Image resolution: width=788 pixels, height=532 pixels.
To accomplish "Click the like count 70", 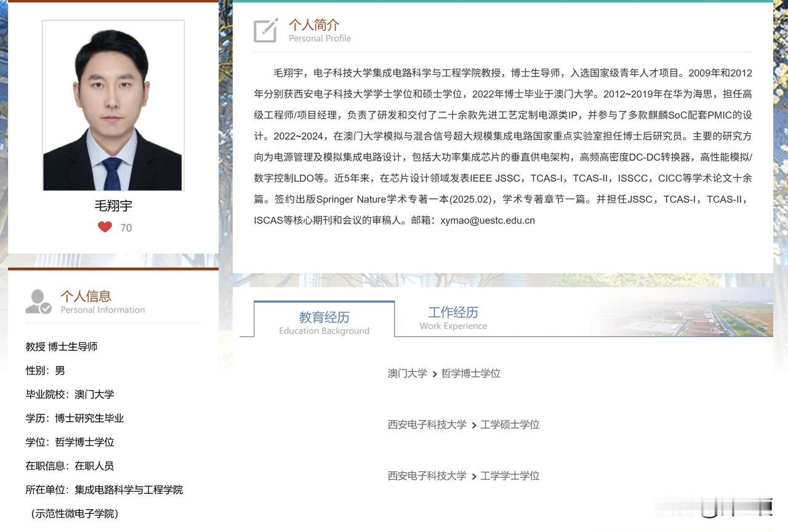I will click(126, 228).
